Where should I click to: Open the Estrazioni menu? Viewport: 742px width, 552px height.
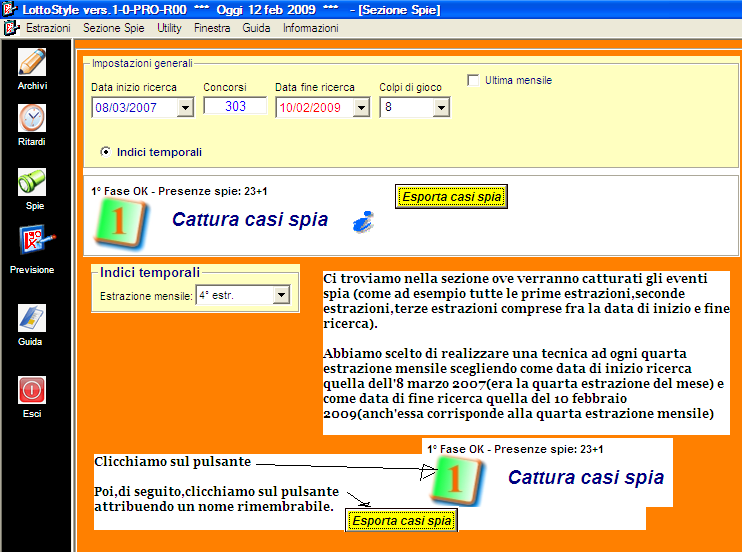click(48, 28)
